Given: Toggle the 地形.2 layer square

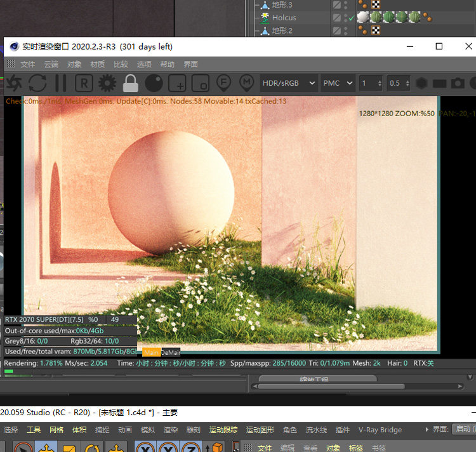Looking at the screenshot, I should (336, 30).
